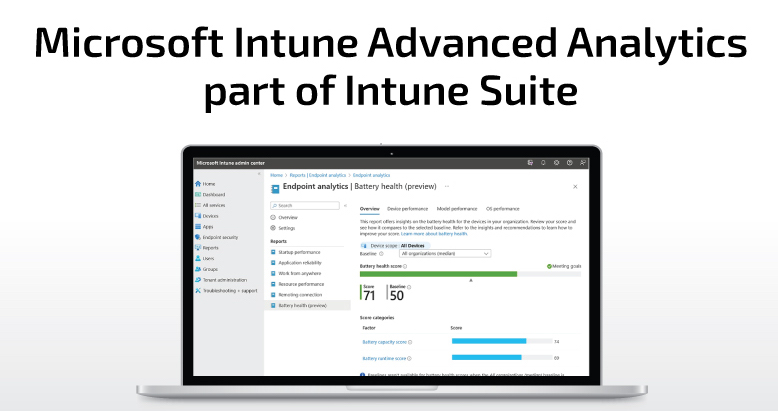
Task: Open the Remoting connection report
Action: pos(296,295)
